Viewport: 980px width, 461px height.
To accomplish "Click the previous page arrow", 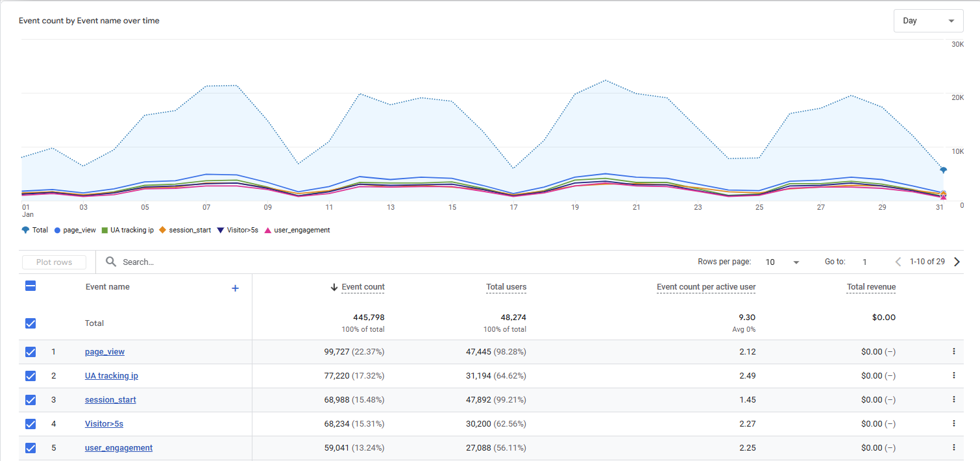I will pyautogui.click(x=898, y=262).
